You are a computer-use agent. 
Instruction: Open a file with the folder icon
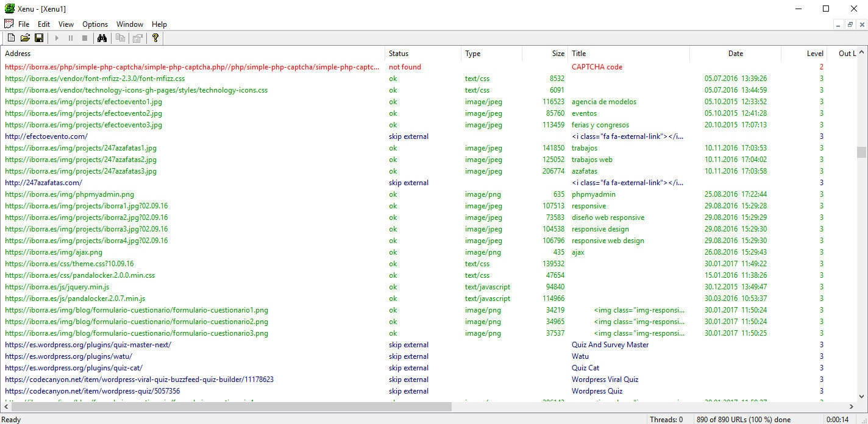tap(25, 38)
